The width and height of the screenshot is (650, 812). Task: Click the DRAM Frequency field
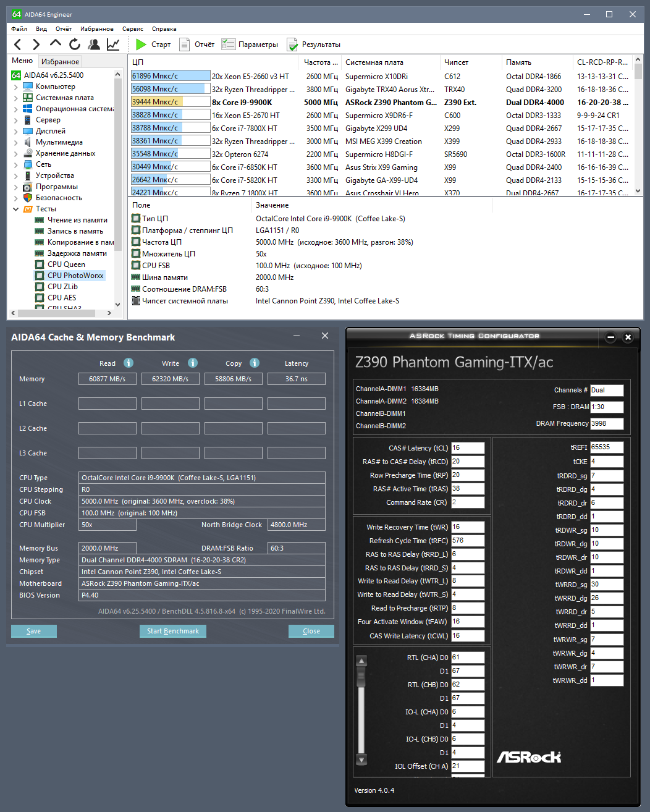click(607, 424)
